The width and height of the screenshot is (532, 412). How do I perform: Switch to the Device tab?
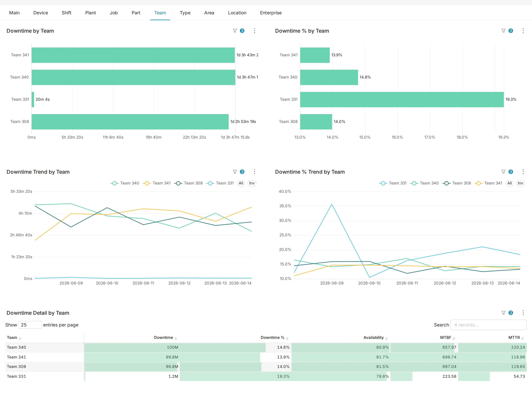tap(41, 13)
